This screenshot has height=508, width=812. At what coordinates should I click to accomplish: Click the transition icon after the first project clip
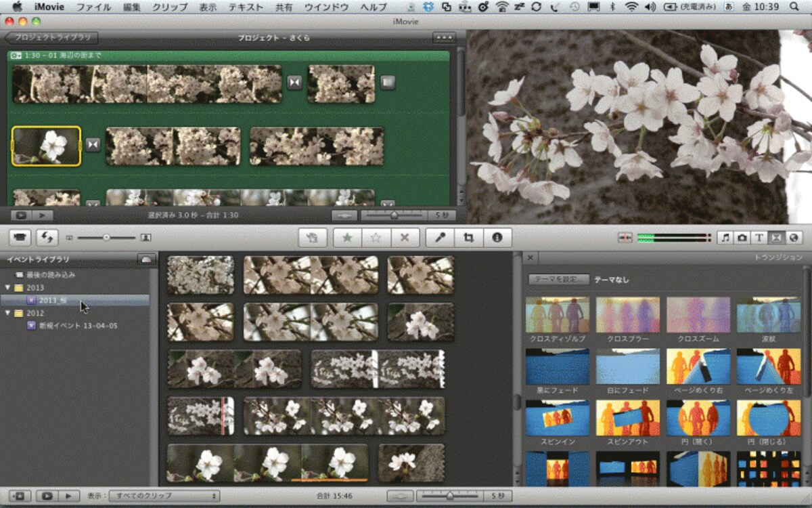point(294,83)
